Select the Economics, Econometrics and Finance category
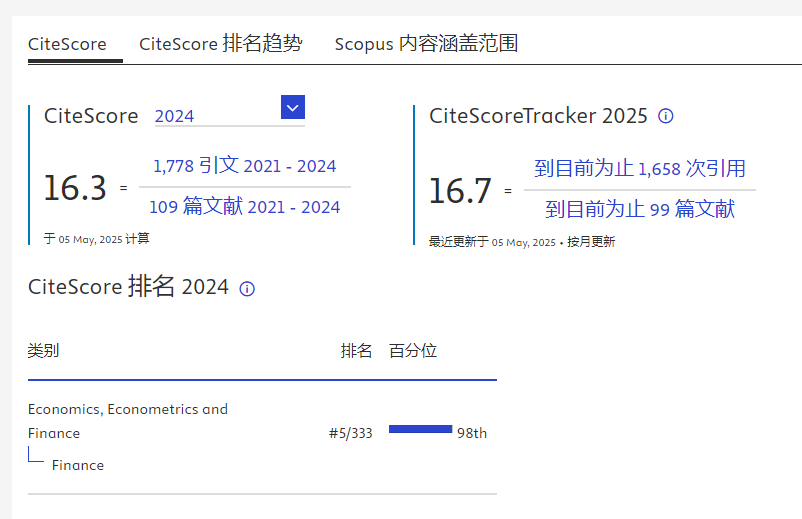 pos(127,420)
